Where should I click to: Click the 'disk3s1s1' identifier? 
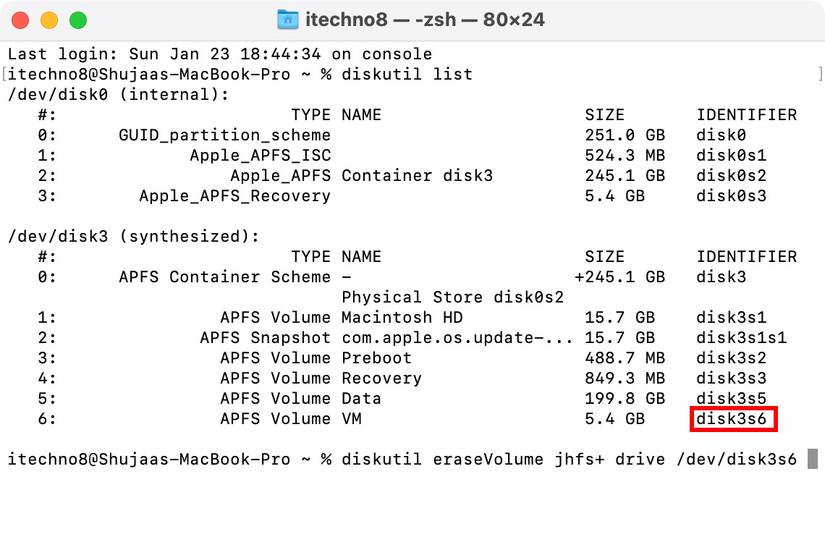click(741, 338)
